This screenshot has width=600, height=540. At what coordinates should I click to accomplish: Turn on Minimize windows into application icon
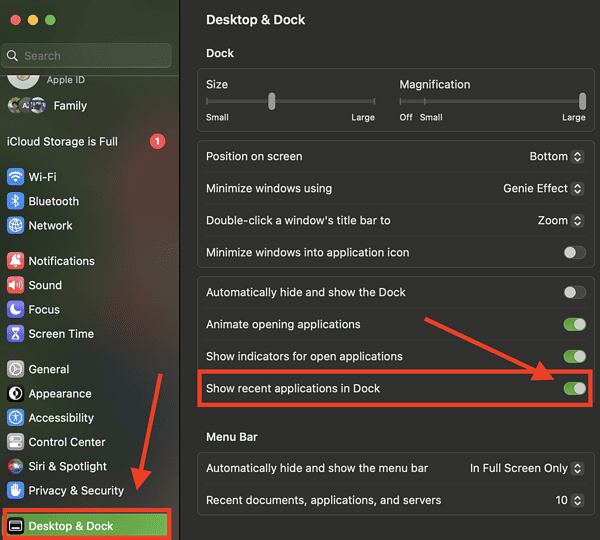574,252
